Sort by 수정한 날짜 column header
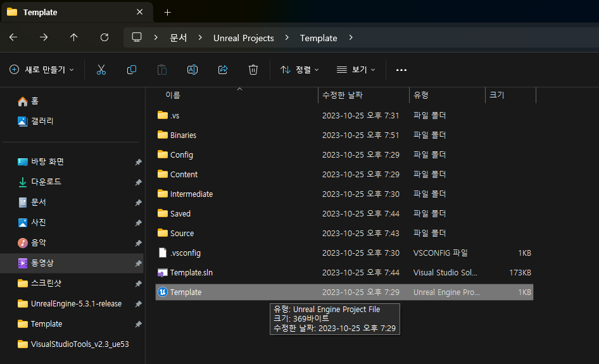The width and height of the screenshot is (599, 364). pos(343,95)
